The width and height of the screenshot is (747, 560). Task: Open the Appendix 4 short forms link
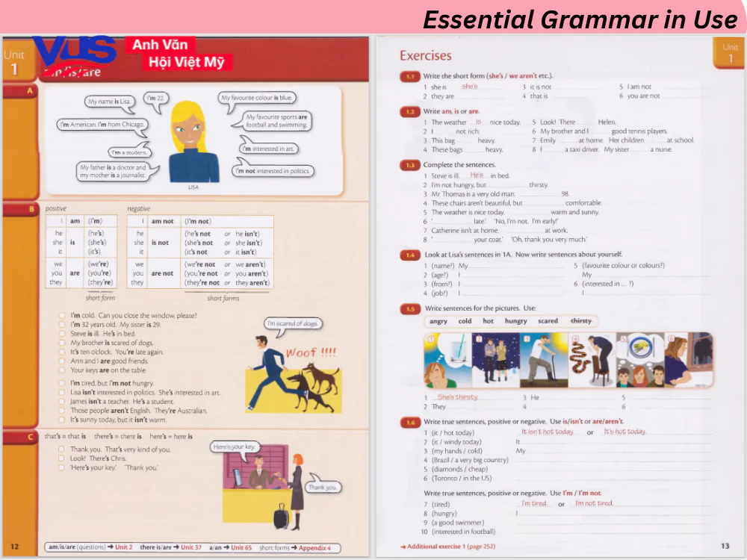[x=314, y=548]
